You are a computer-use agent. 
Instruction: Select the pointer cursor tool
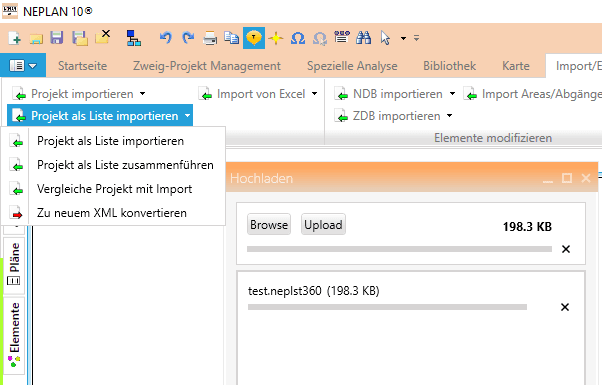tap(385, 38)
